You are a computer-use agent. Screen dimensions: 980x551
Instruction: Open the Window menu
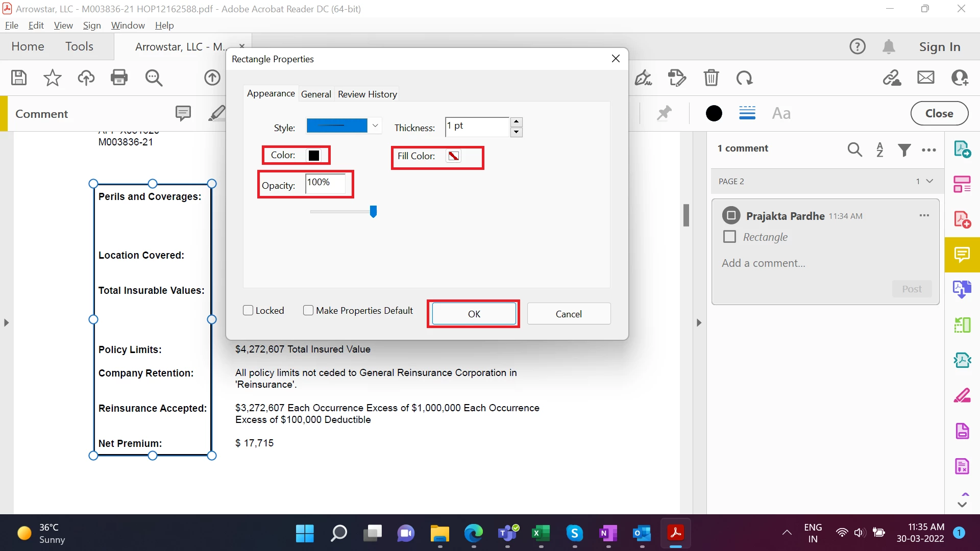(128, 25)
